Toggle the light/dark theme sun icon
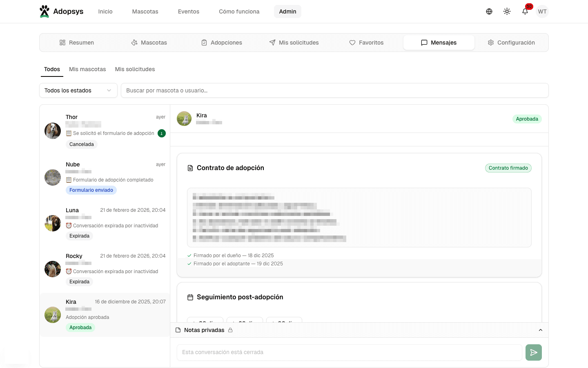 [x=507, y=11]
